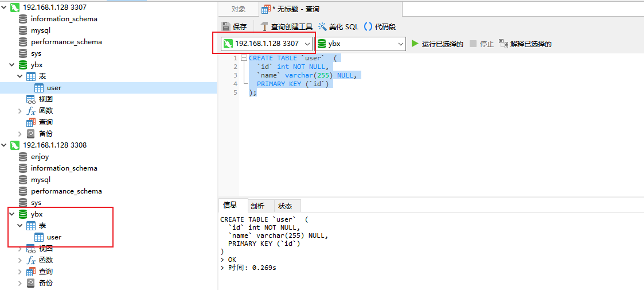Click the Queries (查询) icon under 3308 ybx
Image resolution: width=644 pixels, height=290 pixels.
tap(31, 272)
